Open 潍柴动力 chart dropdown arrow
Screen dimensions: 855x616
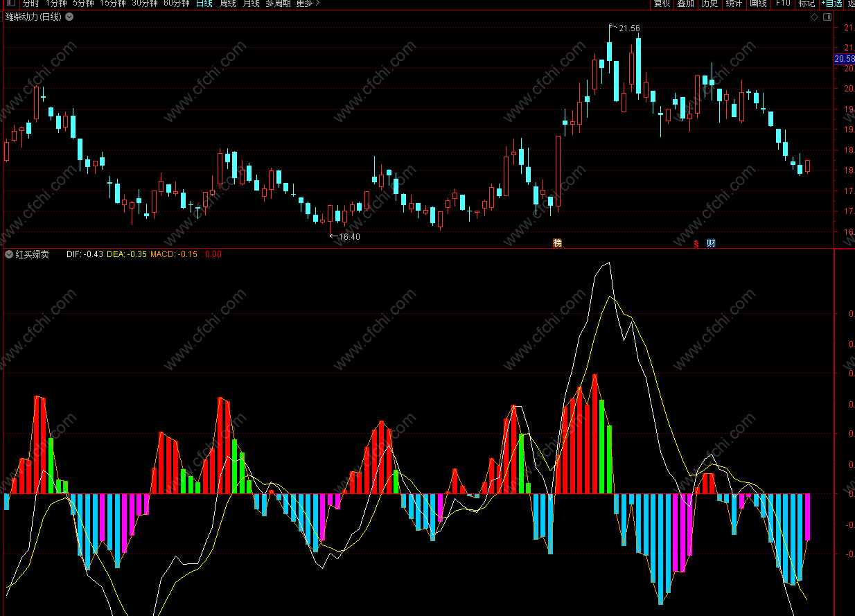pos(69,17)
